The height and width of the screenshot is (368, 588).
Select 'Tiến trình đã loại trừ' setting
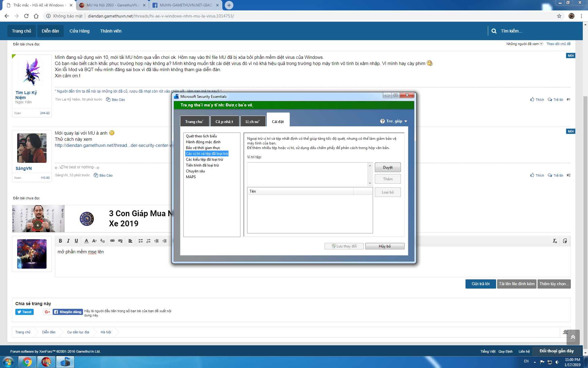pyautogui.click(x=202, y=165)
